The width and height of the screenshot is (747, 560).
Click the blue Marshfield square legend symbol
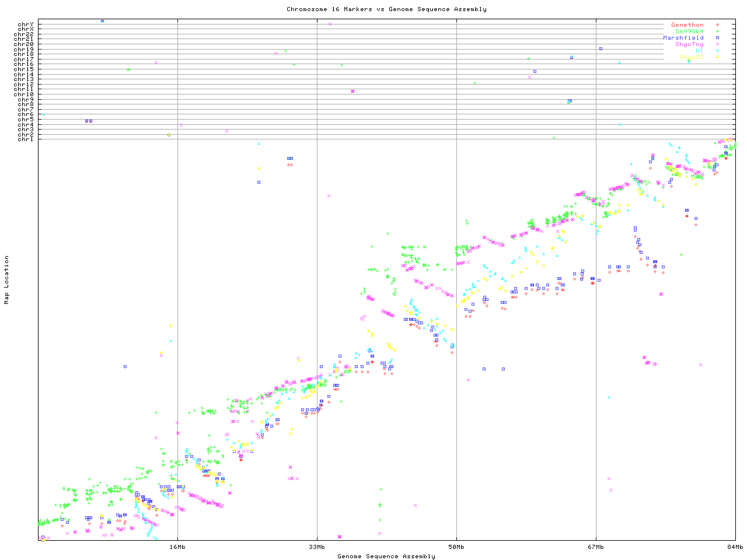[717, 38]
